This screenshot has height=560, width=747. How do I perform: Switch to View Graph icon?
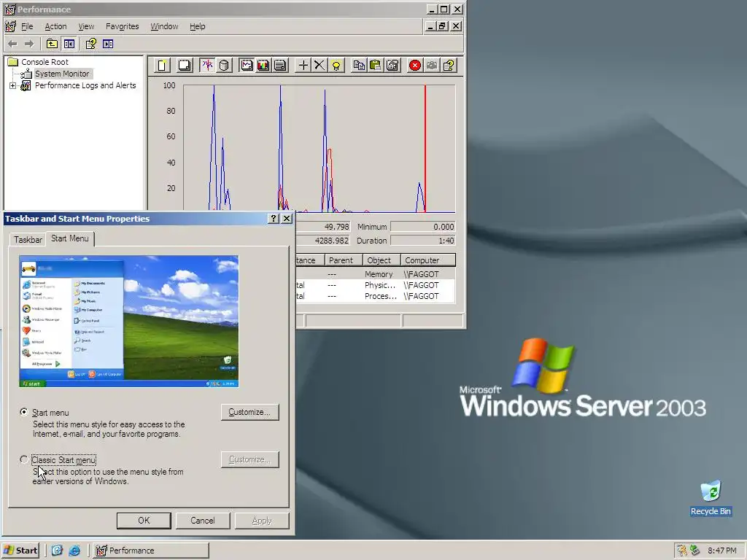click(x=247, y=65)
